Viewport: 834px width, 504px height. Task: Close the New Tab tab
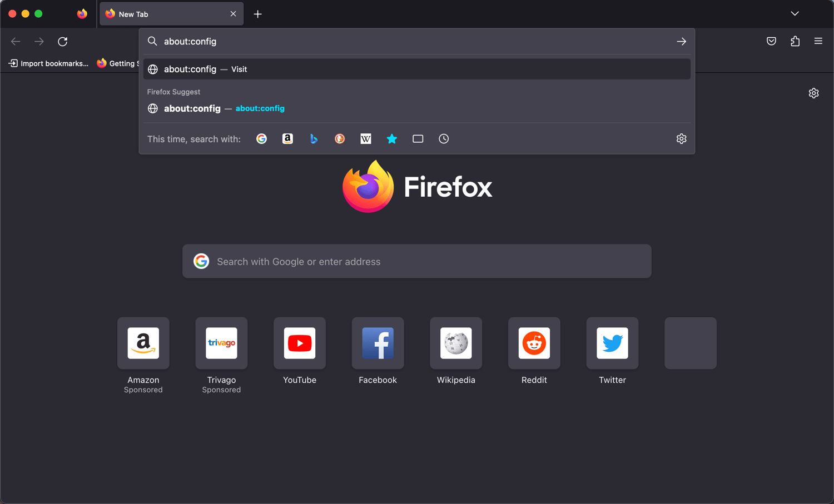233,14
